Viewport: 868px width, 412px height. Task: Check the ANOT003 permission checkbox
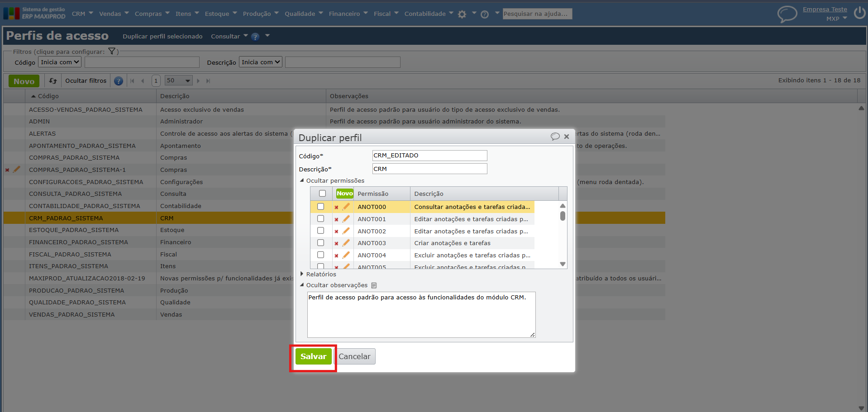point(320,243)
